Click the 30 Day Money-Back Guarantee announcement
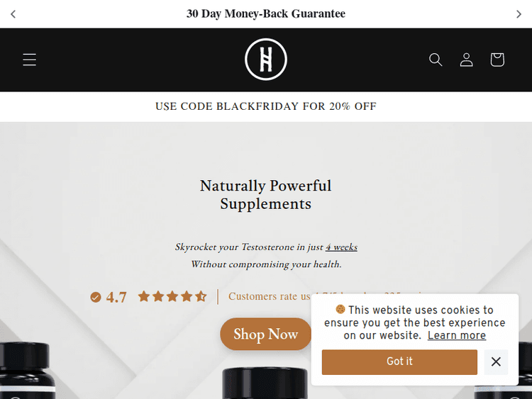532x399 pixels. pos(266,14)
